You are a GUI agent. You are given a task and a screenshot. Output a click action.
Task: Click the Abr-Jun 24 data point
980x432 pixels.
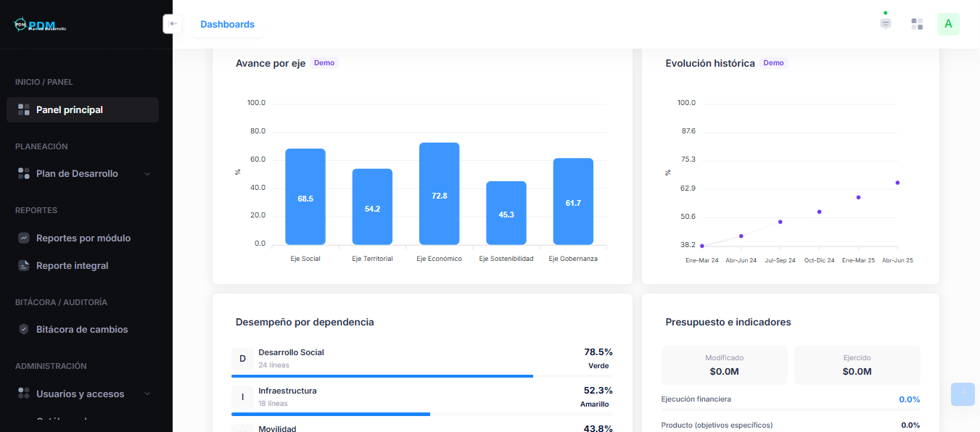point(741,236)
